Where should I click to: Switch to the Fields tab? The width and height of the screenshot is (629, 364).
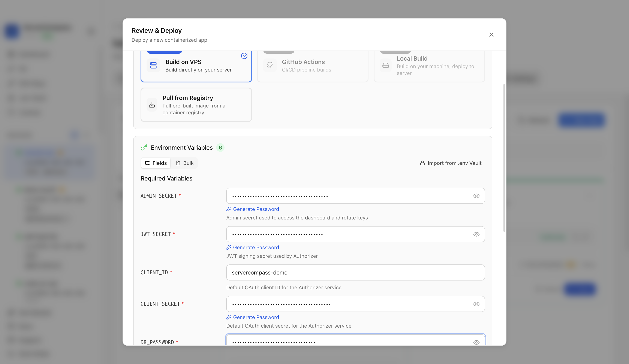pos(156,163)
